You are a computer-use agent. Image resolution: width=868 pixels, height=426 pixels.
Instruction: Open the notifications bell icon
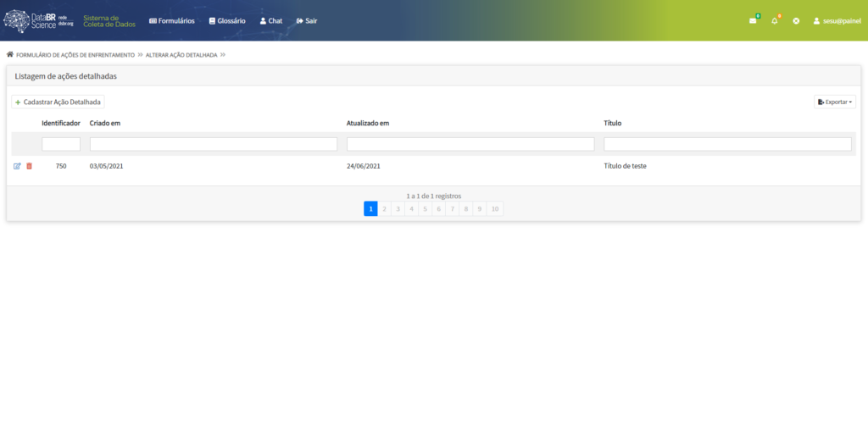pos(774,20)
